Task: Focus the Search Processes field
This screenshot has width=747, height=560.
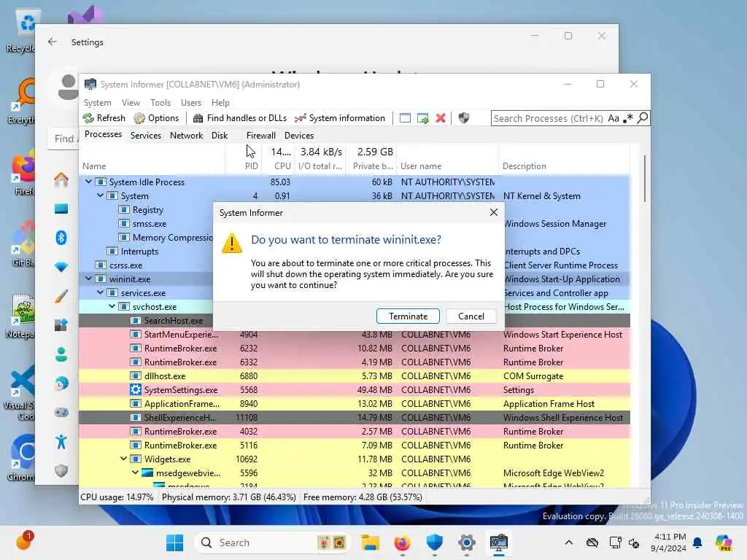Action: [x=548, y=118]
